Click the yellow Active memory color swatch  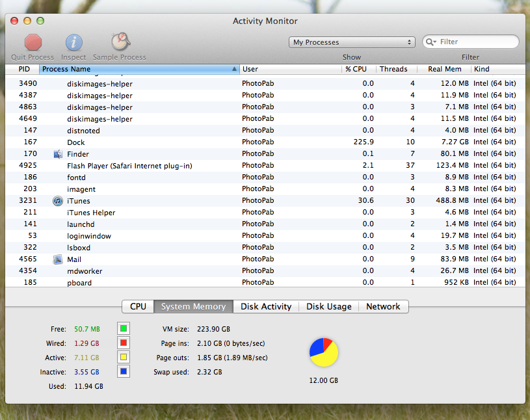coord(124,357)
